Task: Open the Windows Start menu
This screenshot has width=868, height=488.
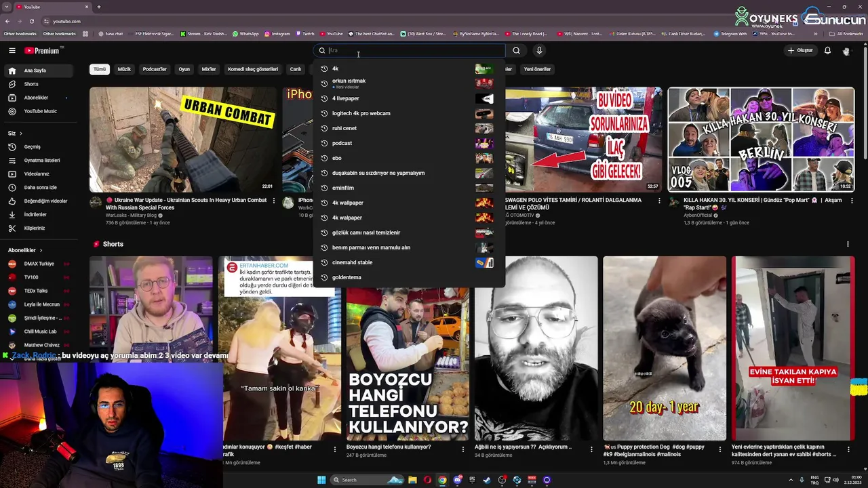Action: [x=320, y=480]
